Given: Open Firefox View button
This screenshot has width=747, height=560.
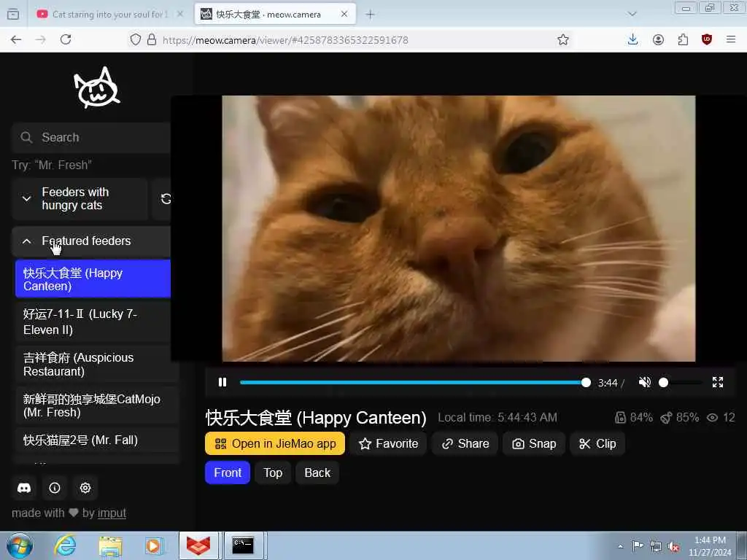Looking at the screenshot, I should point(13,15).
